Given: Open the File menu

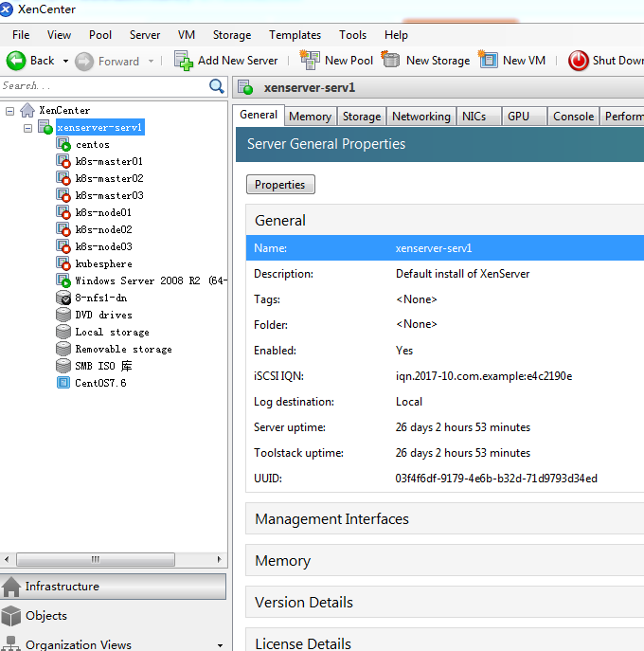Looking at the screenshot, I should (x=21, y=35).
